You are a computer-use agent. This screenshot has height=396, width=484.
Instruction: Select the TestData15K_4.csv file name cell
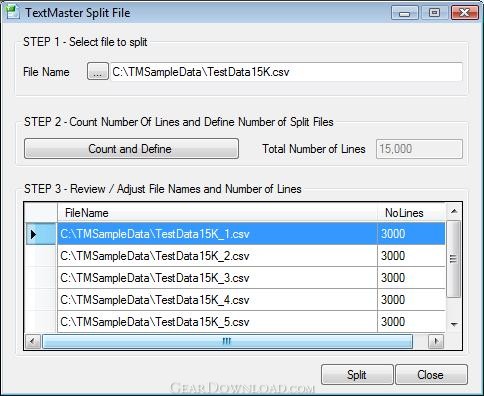(x=217, y=300)
